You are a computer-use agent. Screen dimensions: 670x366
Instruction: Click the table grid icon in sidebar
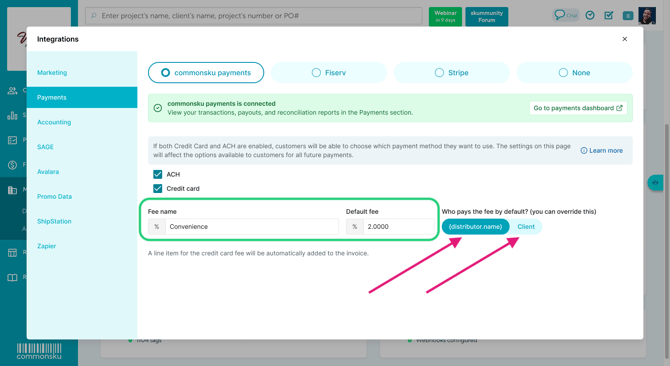[12, 252]
